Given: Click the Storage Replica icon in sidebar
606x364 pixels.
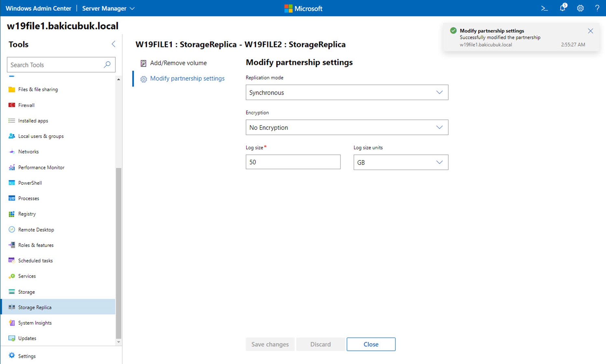Looking at the screenshot, I should point(12,307).
